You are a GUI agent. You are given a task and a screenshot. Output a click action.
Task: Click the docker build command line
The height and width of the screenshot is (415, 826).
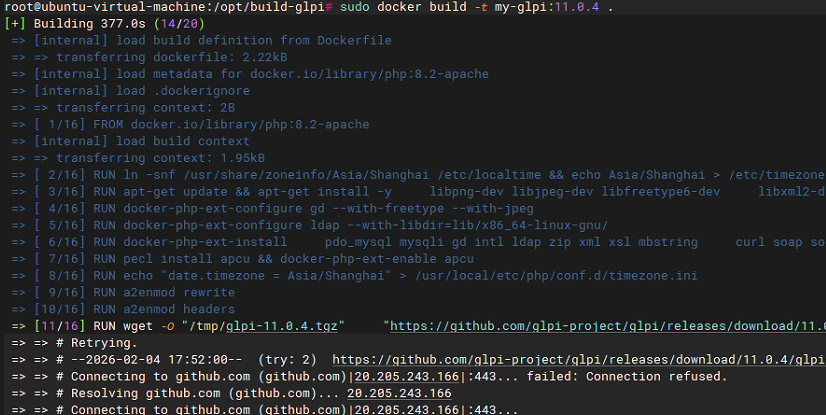click(x=309, y=7)
